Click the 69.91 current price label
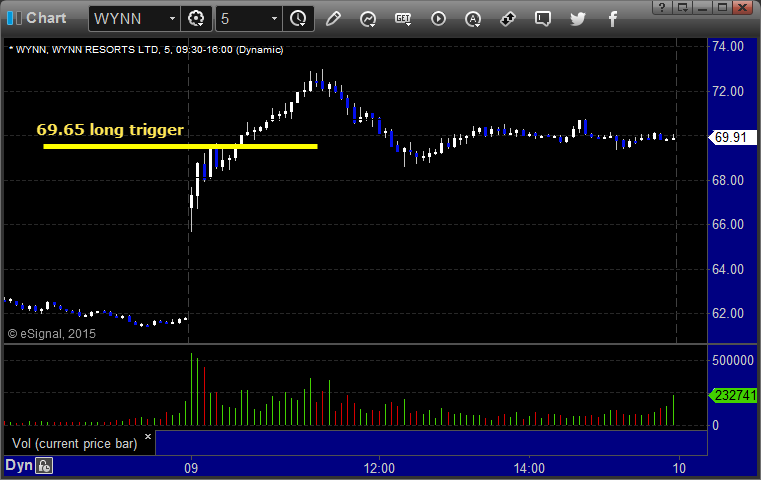 (x=733, y=137)
